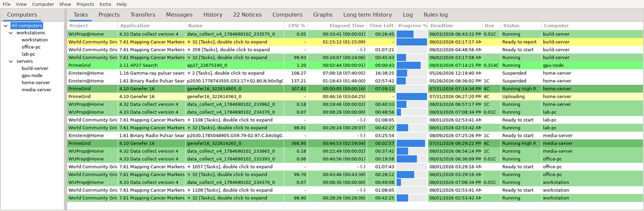Open the File menu
Screen dimensions: 644x211
point(6,4)
